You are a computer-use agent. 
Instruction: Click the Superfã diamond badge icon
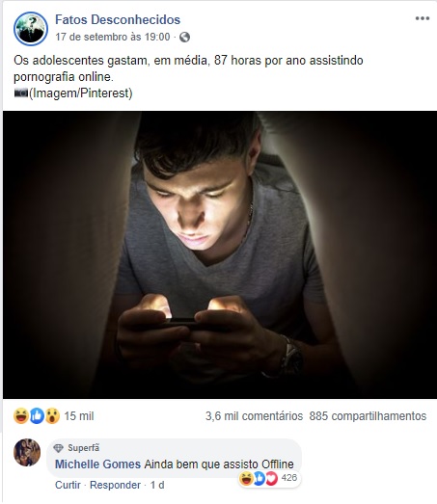[x=58, y=448]
